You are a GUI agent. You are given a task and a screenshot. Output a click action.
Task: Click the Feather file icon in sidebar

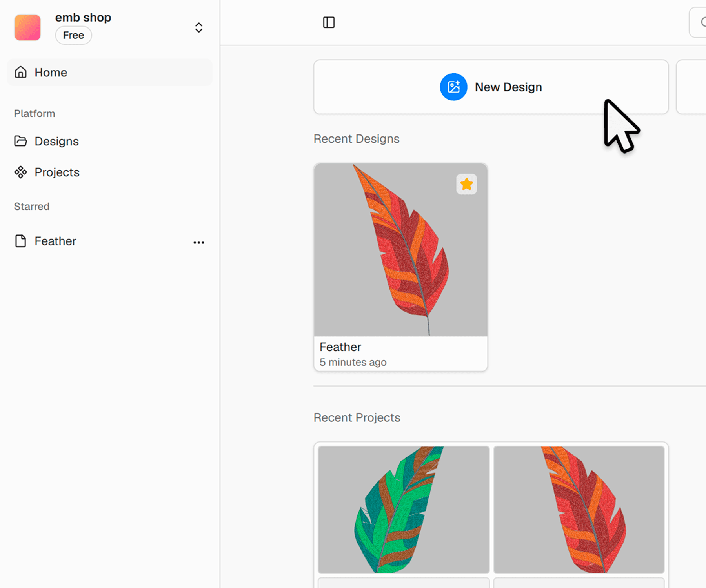pyautogui.click(x=21, y=241)
